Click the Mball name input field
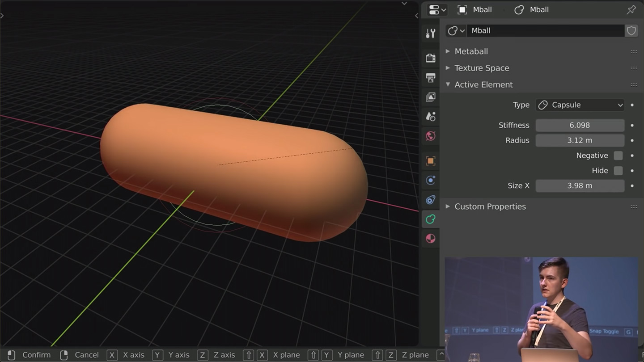Viewport: 644px width, 362px height. coord(546,30)
